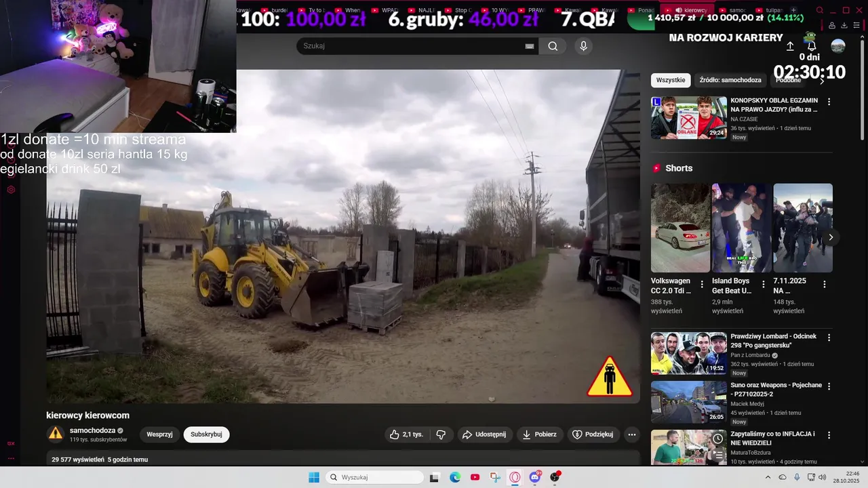The height and width of the screenshot is (488, 868).
Task: Open the NA CZASIE channel name
Action: click(x=744, y=119)
